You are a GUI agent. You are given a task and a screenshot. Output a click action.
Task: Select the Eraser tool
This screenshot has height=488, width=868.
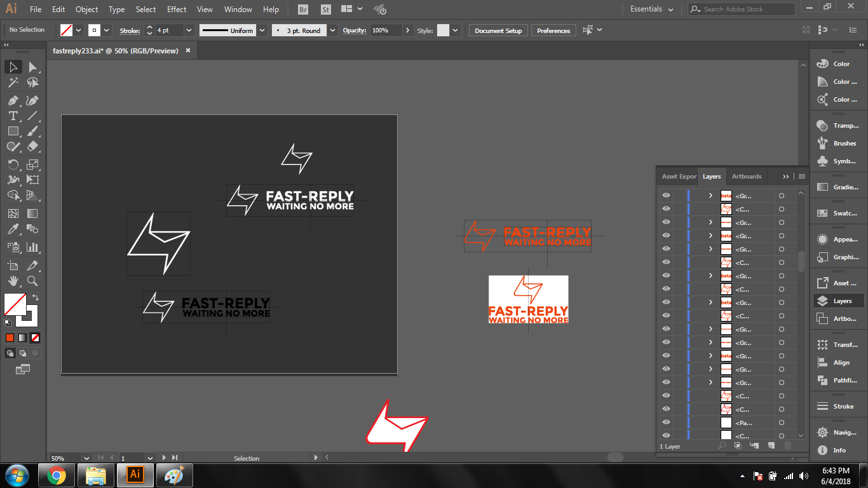(33, 146)
